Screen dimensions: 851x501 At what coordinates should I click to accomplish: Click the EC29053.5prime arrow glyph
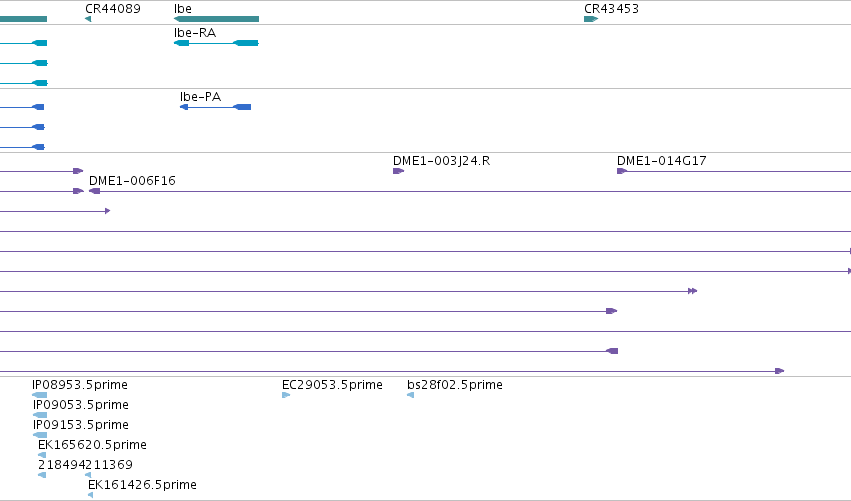click(x=286, y=395)
